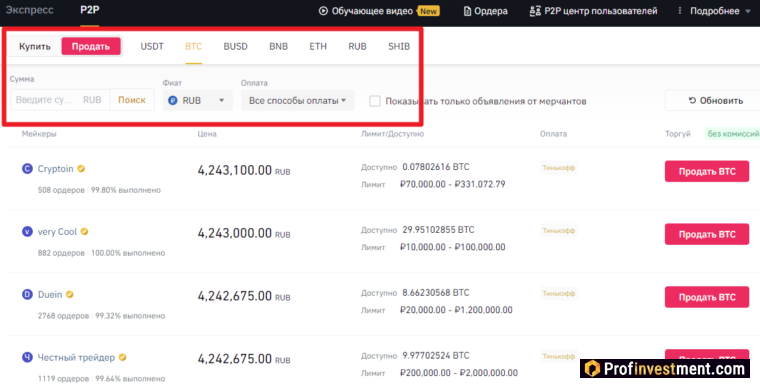Click Продать BTC for very Cool's offer
760x388 pixels.
[x=707, y=234]
